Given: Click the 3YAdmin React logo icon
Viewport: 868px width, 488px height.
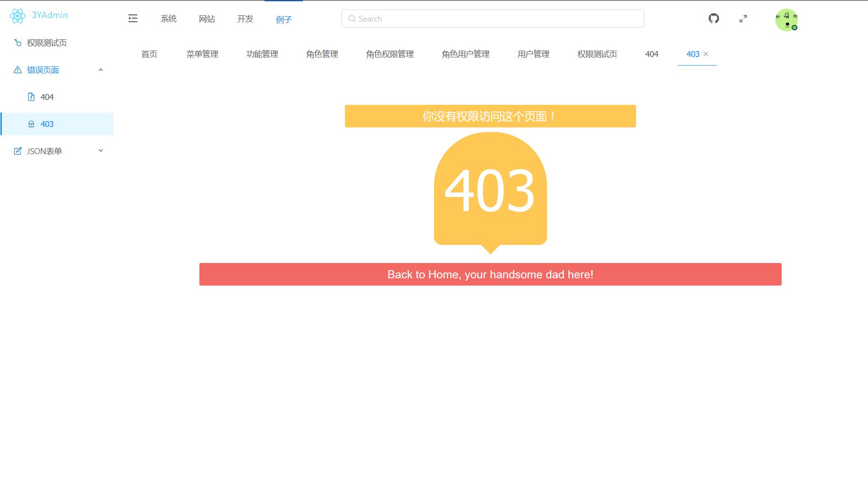Looking at the screenshot, I should coord(18,16).
